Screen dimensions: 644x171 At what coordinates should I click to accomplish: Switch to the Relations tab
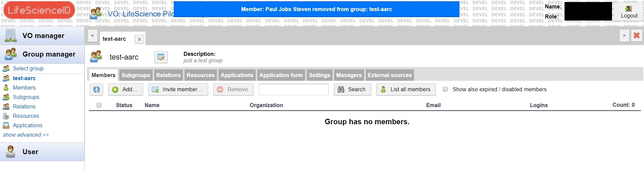tap(168, 75)
